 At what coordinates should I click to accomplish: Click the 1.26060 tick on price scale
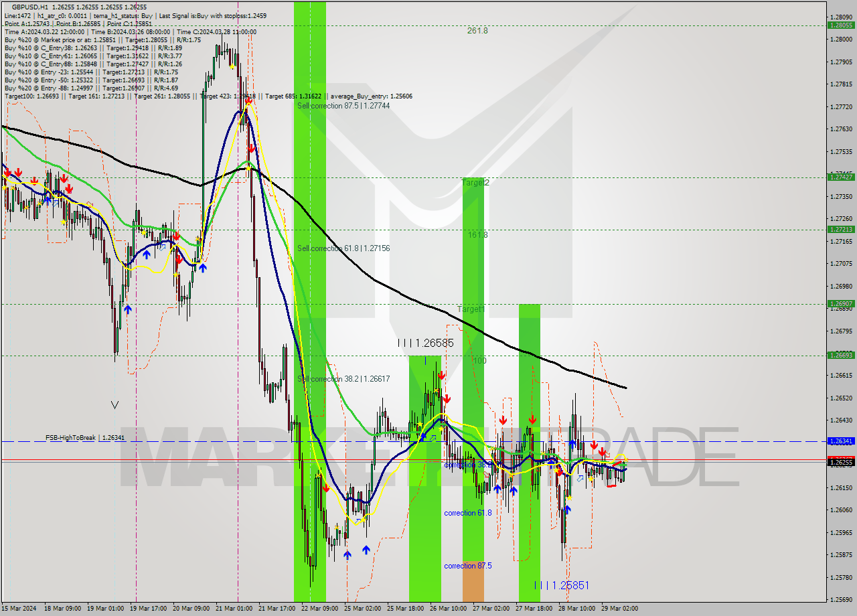click(841, 510)
